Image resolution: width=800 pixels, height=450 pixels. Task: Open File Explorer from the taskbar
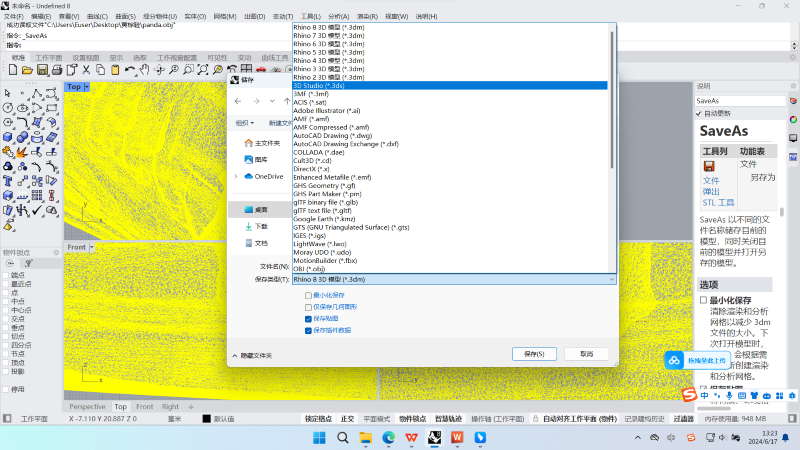365,438
